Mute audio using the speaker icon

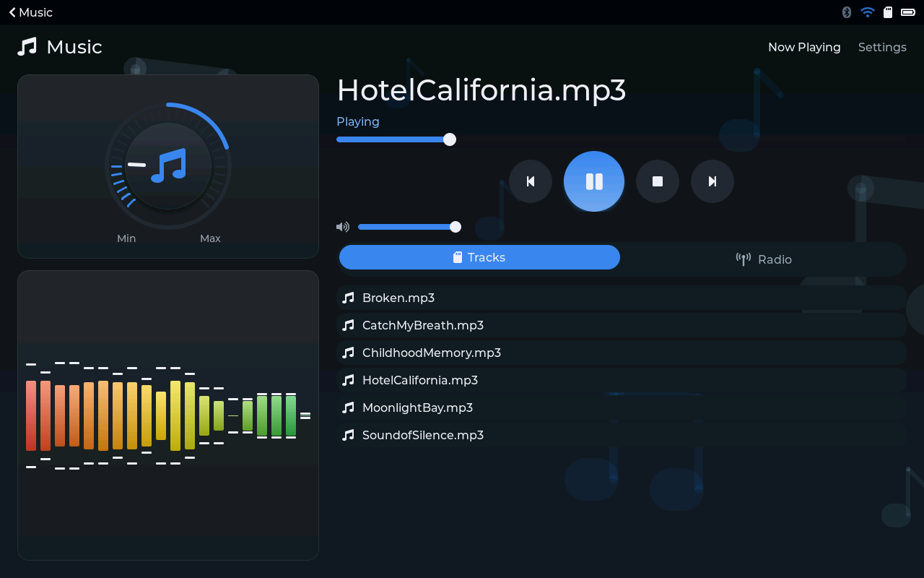343,227
